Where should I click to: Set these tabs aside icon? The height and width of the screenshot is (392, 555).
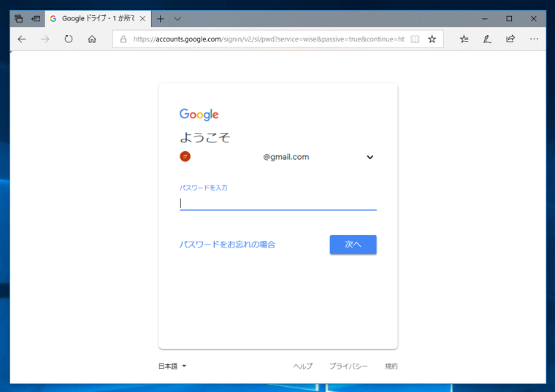[x=36, y=18]
